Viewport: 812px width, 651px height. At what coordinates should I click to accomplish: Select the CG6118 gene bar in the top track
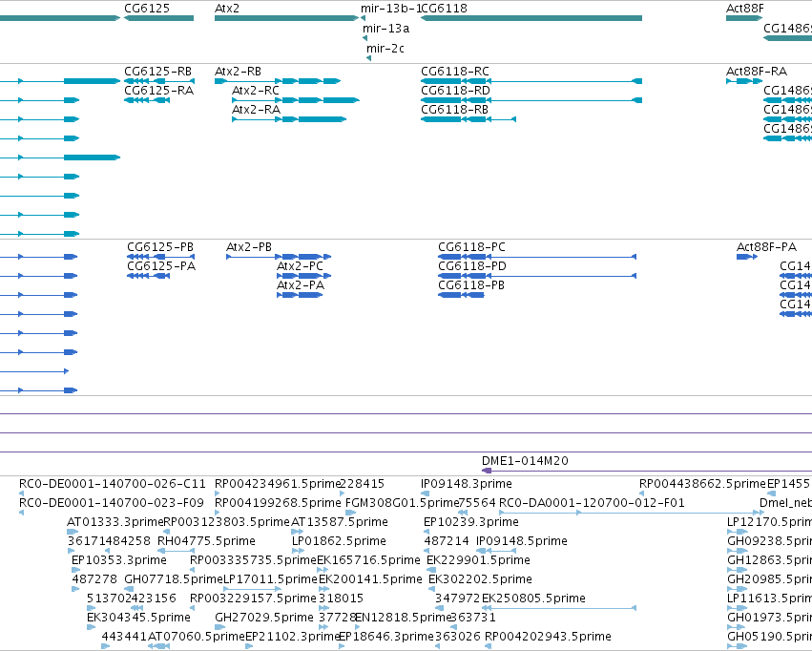pyautogui.click(x=531, y=18)
